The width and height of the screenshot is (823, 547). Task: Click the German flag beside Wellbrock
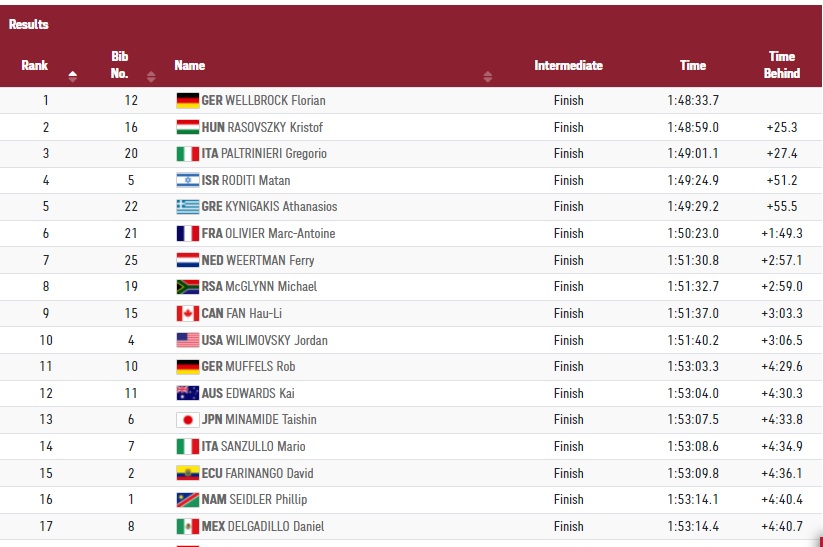(x=188, y=100)
